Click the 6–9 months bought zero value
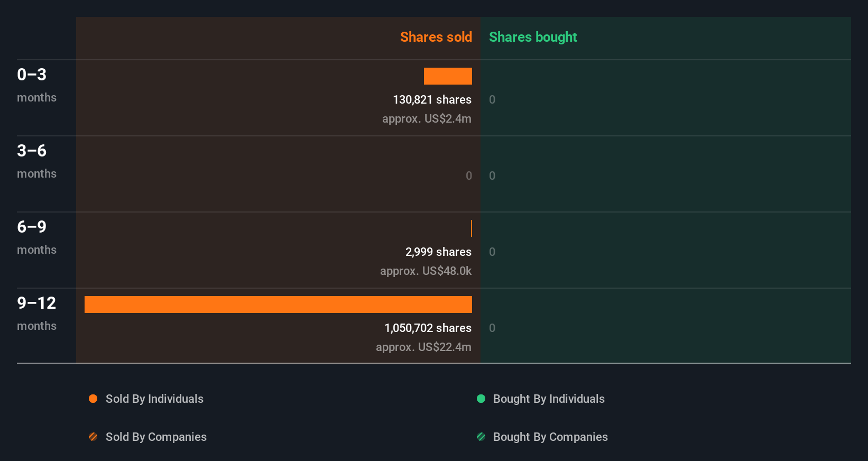This screenshot has width=868, height=461. [492, 252]
